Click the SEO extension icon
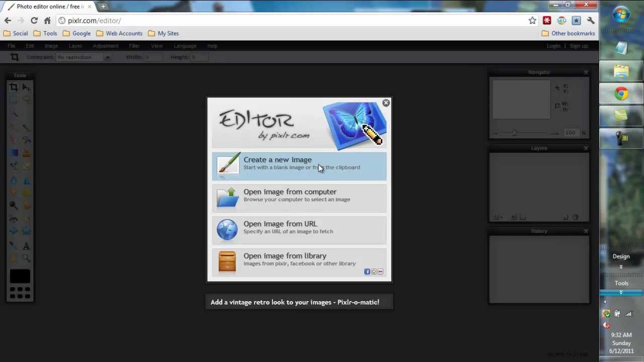The height and width of the screenshot is (362, 644). 561,21
